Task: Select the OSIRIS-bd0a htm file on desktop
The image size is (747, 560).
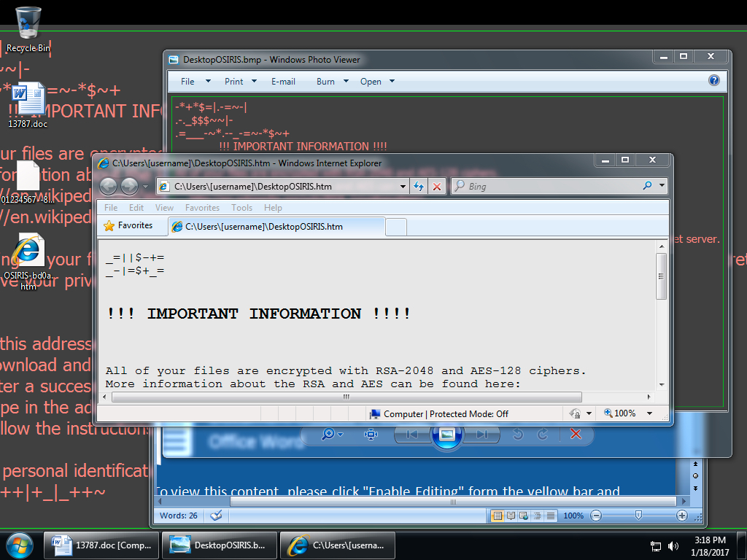Action: (x=28, y=262)
